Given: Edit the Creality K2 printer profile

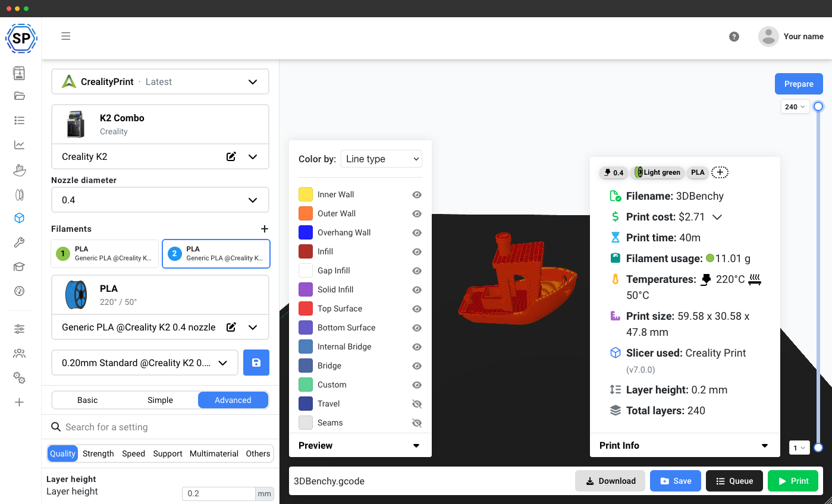Looking at the screenshot, I should (x=231, y=157).
